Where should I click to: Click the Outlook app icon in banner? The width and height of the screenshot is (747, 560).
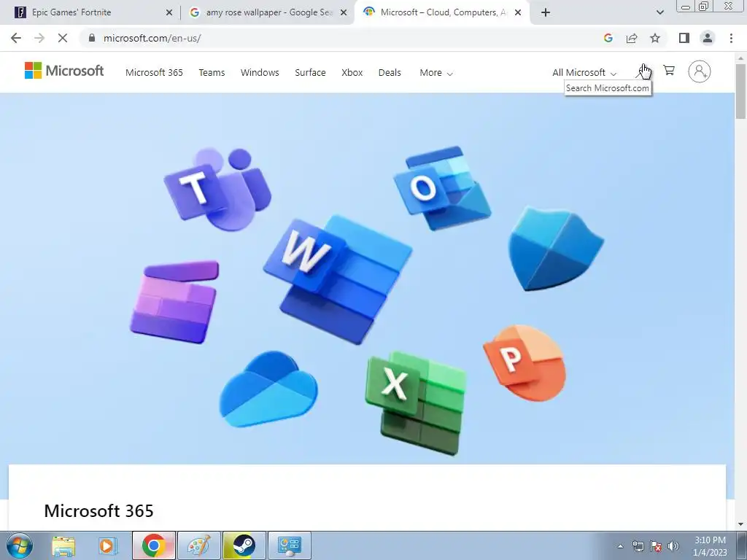pos(442,187)
